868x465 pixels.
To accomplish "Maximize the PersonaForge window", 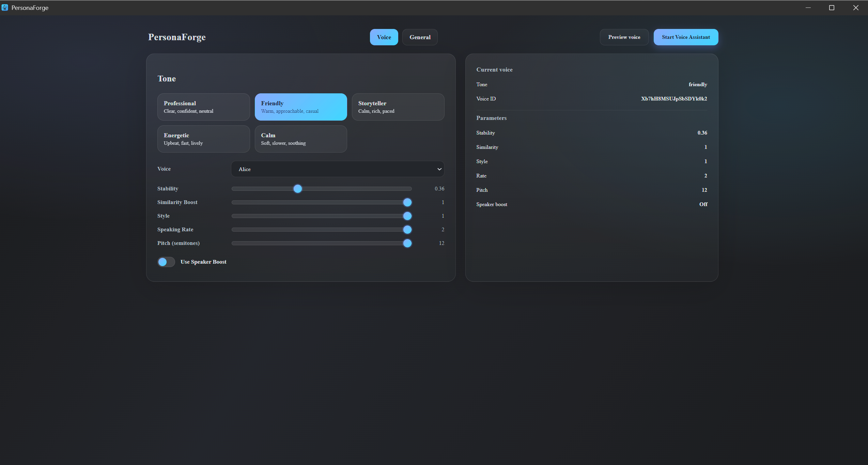I will point(832,7).
